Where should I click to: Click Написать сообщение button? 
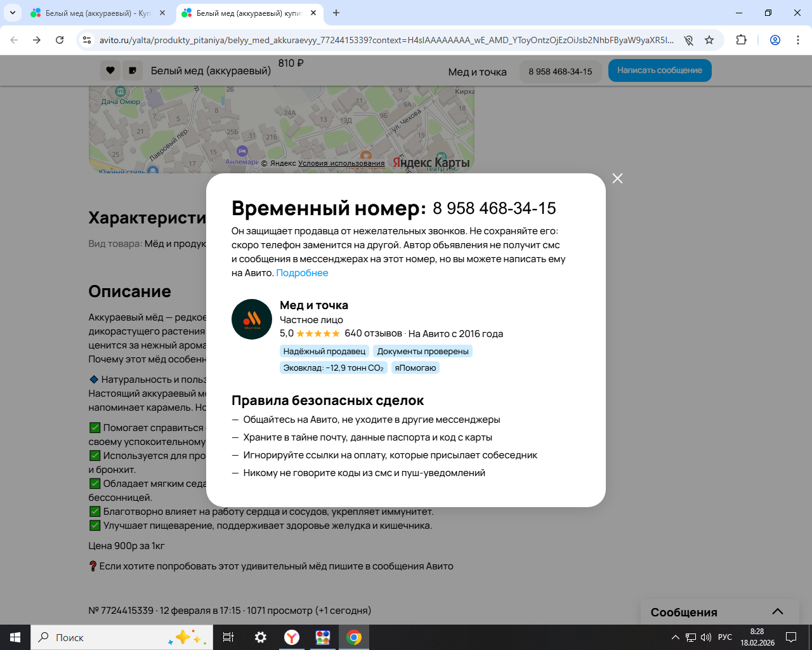click(660, 70)
